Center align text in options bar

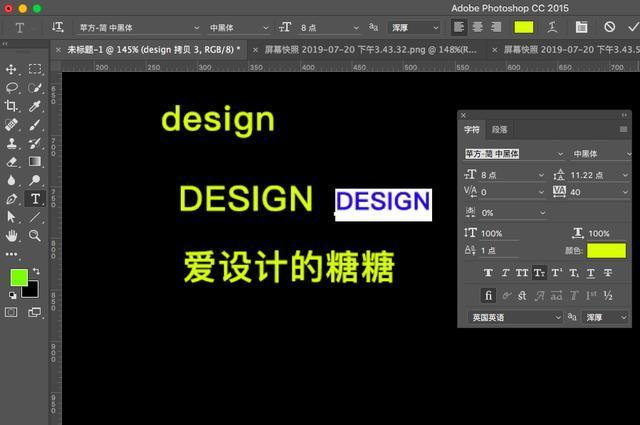pos(478,27)
